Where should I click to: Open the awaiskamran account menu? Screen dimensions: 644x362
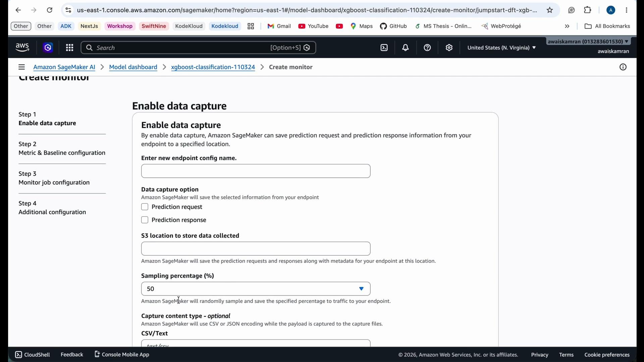point(589,42)
